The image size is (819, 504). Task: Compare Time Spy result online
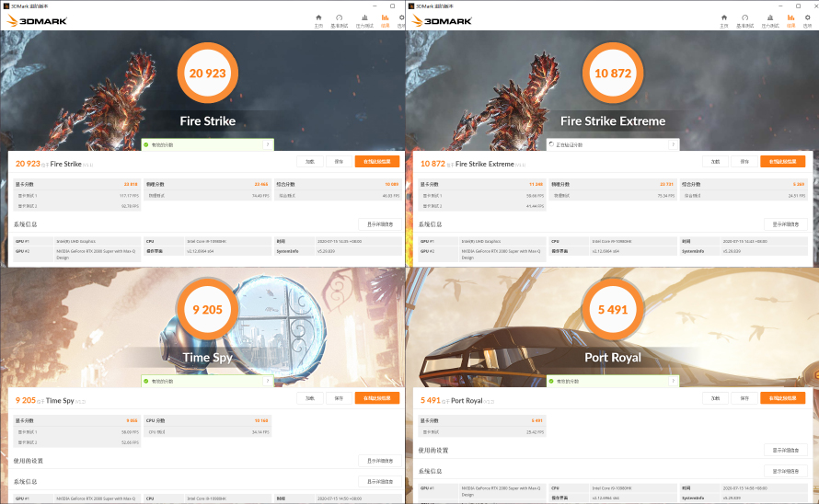(377, 398)
